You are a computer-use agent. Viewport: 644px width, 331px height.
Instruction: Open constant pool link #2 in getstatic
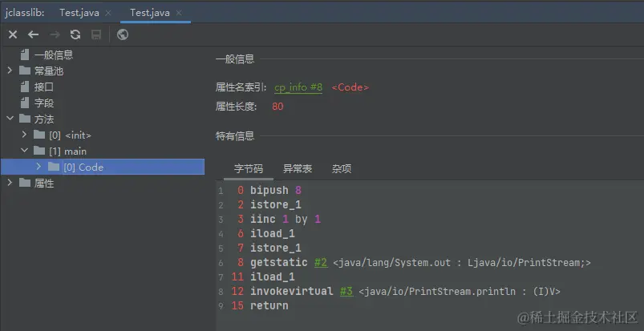(x=321, y=262)
